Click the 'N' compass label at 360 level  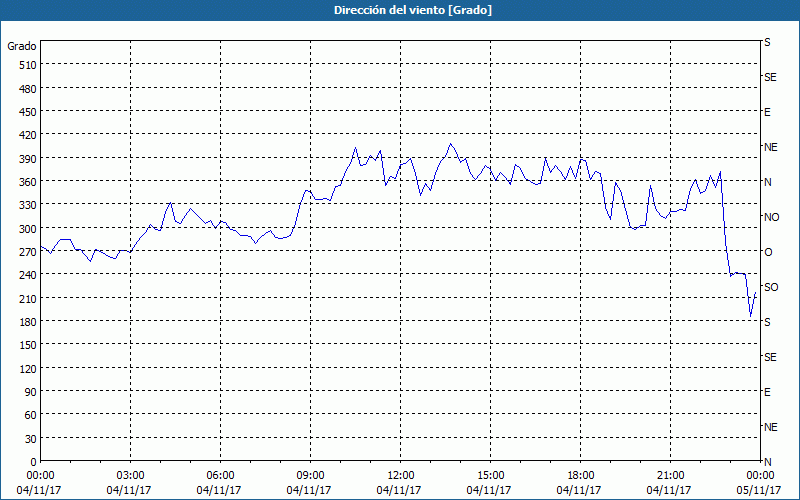(768, 182)
